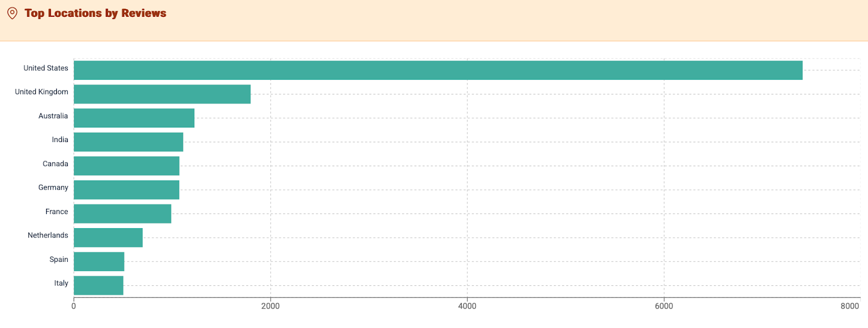868x328 pixels.
Task: Click the 4000 tick label
Action: tap(467, 306)
